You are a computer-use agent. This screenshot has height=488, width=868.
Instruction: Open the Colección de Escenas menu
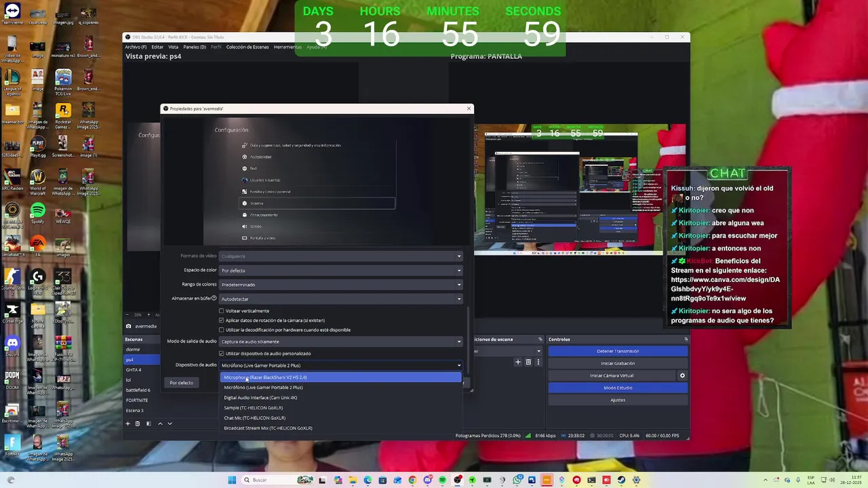coord(248,47)
